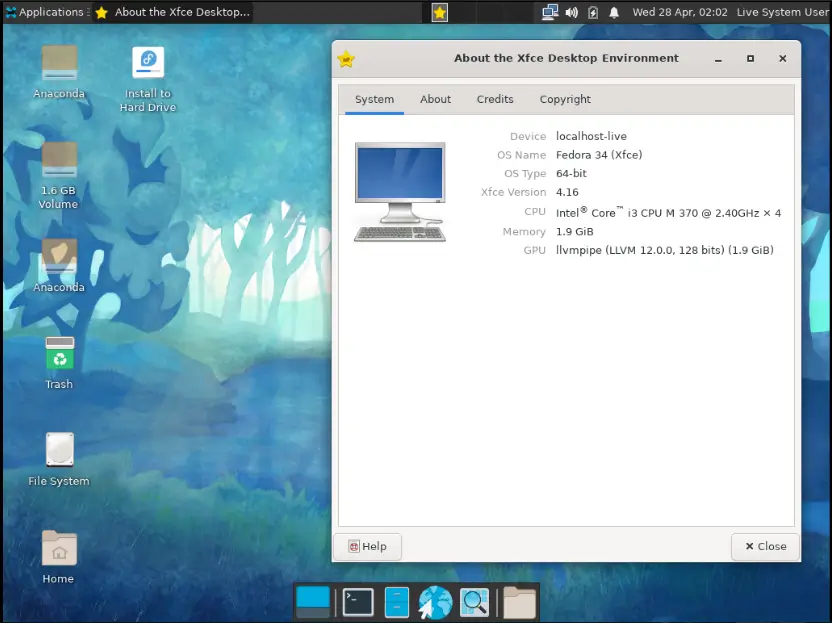
Task: Launch the File Manager from the dock
Action: (x=397, y=602)
